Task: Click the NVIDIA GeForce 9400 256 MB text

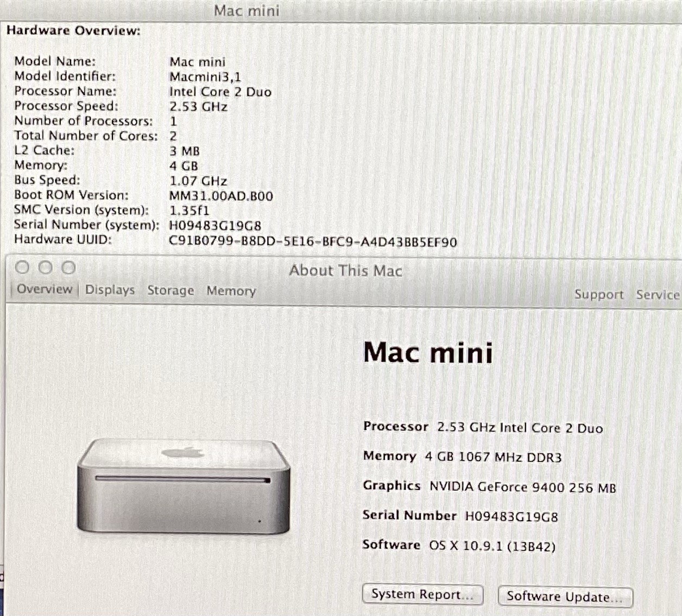Action: point(522,487)
